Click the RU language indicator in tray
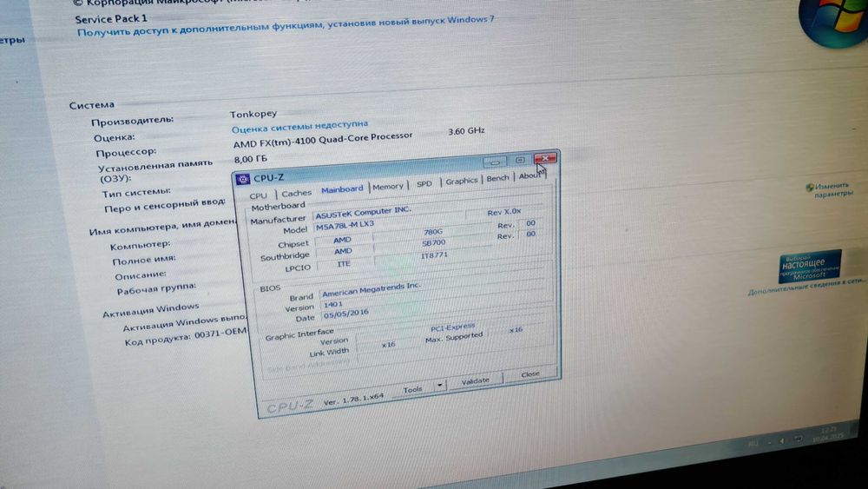Screen dimensions: 868x489 click(753, 444)
